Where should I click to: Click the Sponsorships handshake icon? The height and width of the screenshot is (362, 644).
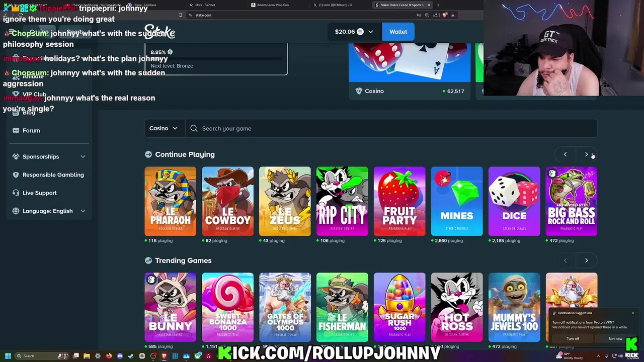click(x=16, y=156)
